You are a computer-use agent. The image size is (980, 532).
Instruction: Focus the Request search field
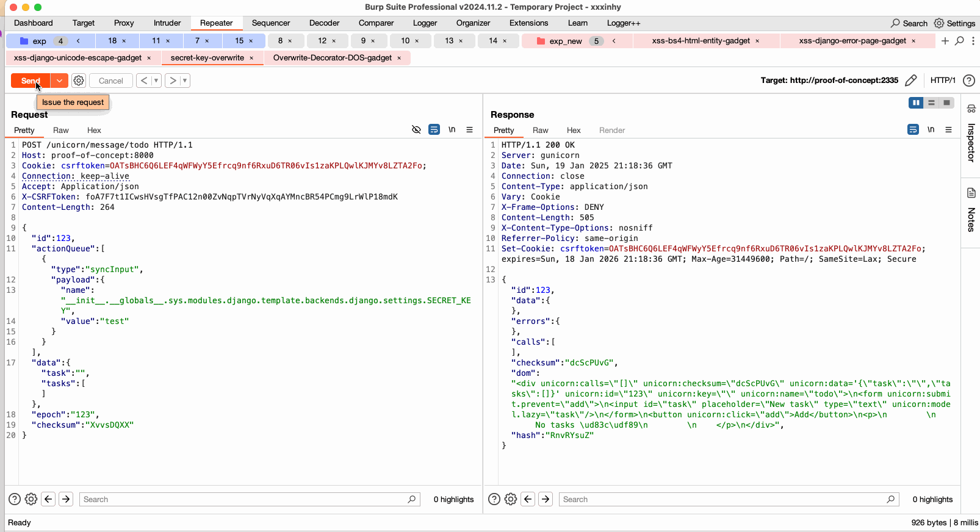[250, 499]
